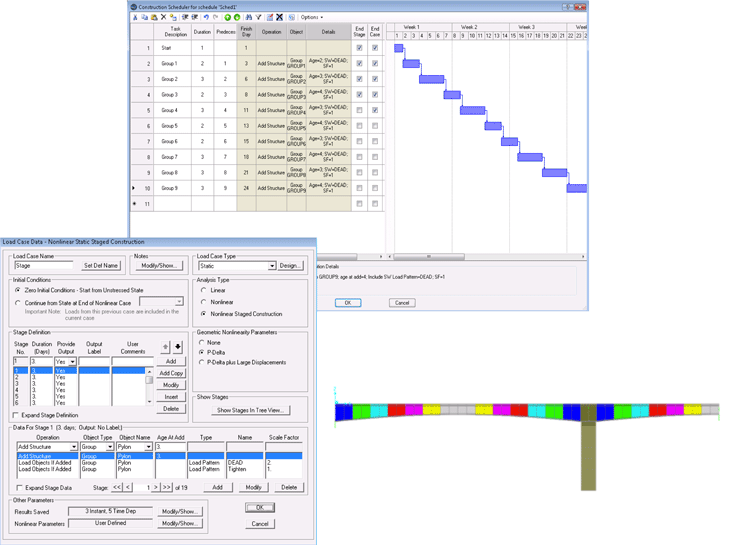Move stage down with the down arrow button
Screen dimensions: 740x545
tap(178, 347)
